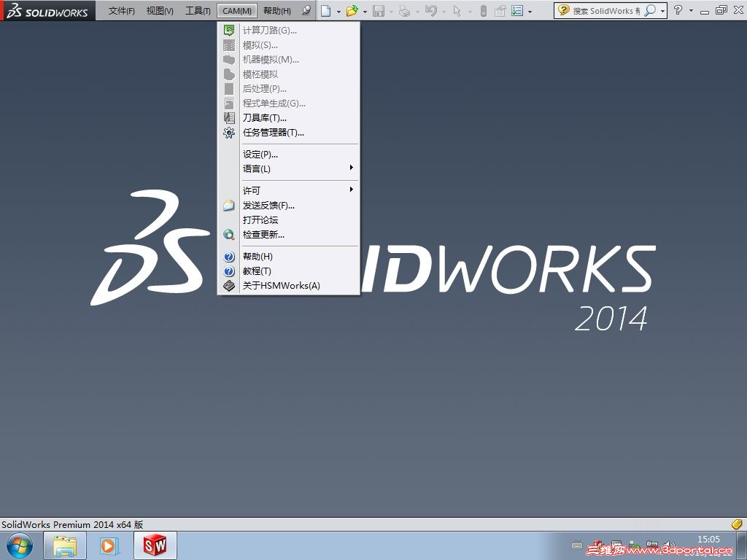Click the Simulate (模拟) menu icon
The width and height of the screenshot is (747, 560).
pyautogui.click(x=229, y=45)
